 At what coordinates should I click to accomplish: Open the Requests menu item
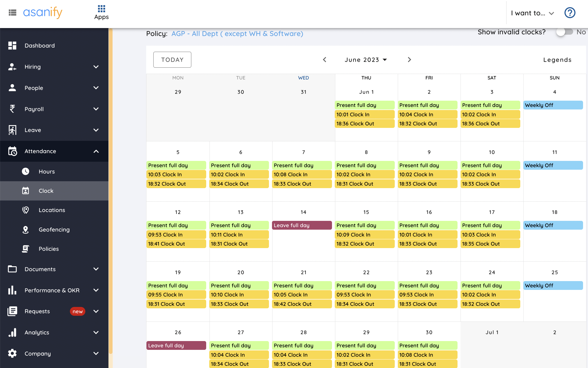37,311
